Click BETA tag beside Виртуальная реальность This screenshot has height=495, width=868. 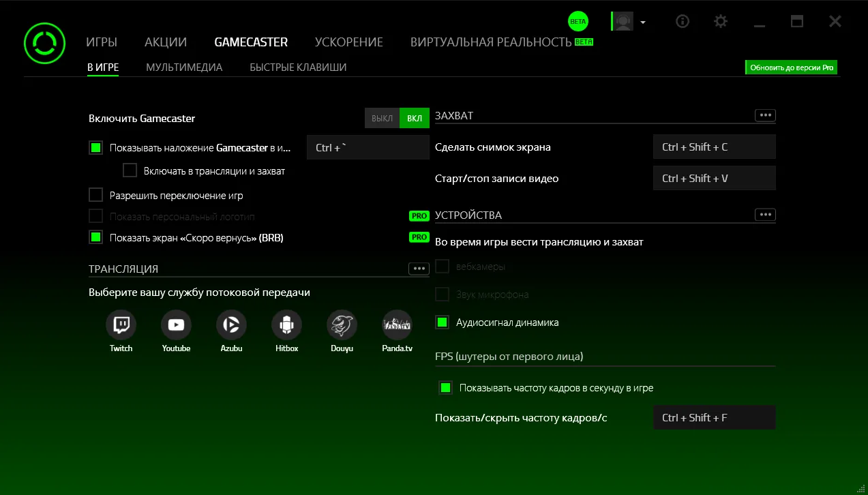coord(584,42)
